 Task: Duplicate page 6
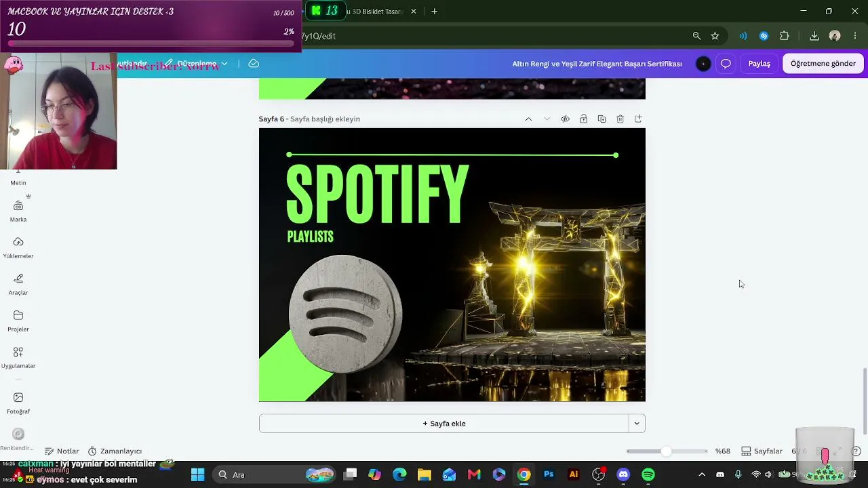point(601,119)
